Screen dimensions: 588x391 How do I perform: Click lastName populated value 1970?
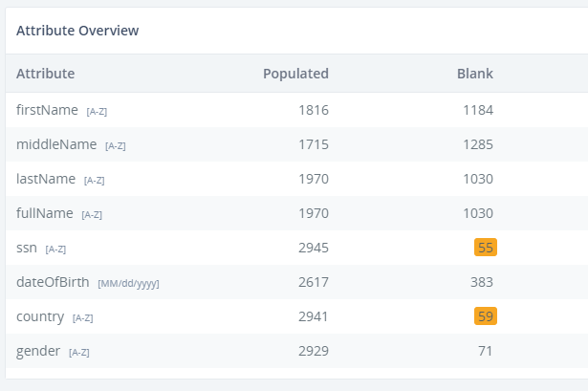tap(314, 179)
